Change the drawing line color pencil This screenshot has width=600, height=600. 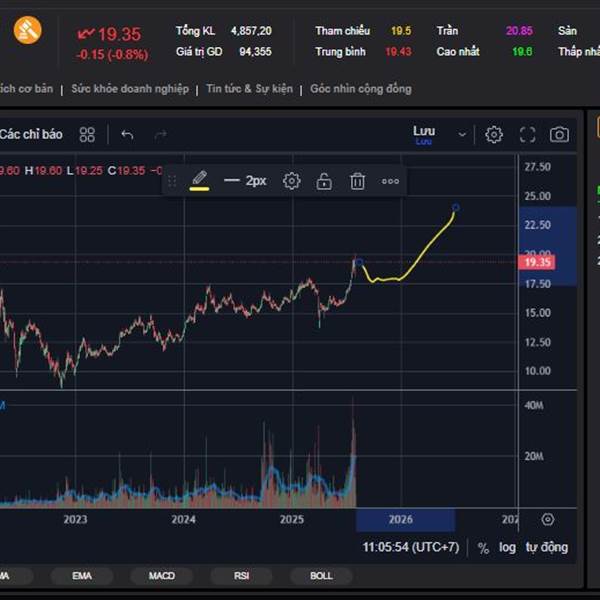(x=199, y=181)
